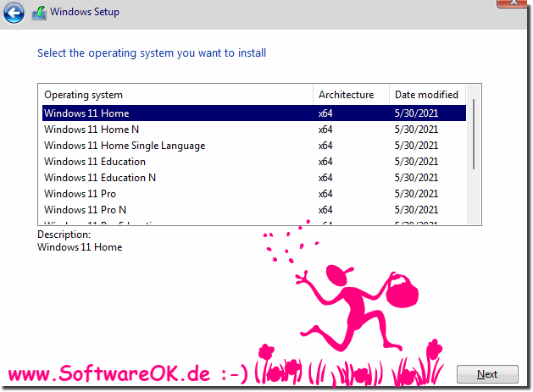Click the Windows Setup title icon
533x392 pixels.
coord(39,13)
